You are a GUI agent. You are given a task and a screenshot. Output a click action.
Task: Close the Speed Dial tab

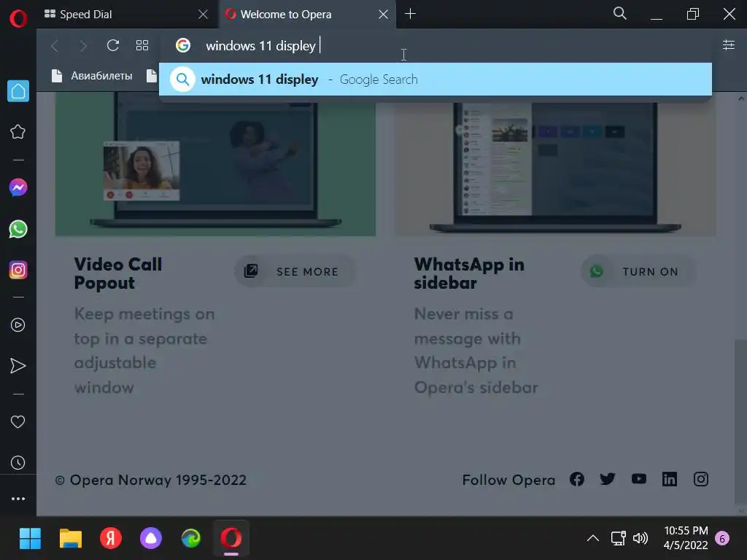pos(203,15)
